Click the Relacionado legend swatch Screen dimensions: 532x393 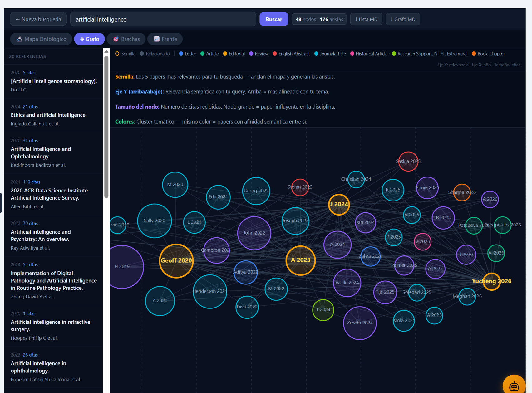[142, 54]
